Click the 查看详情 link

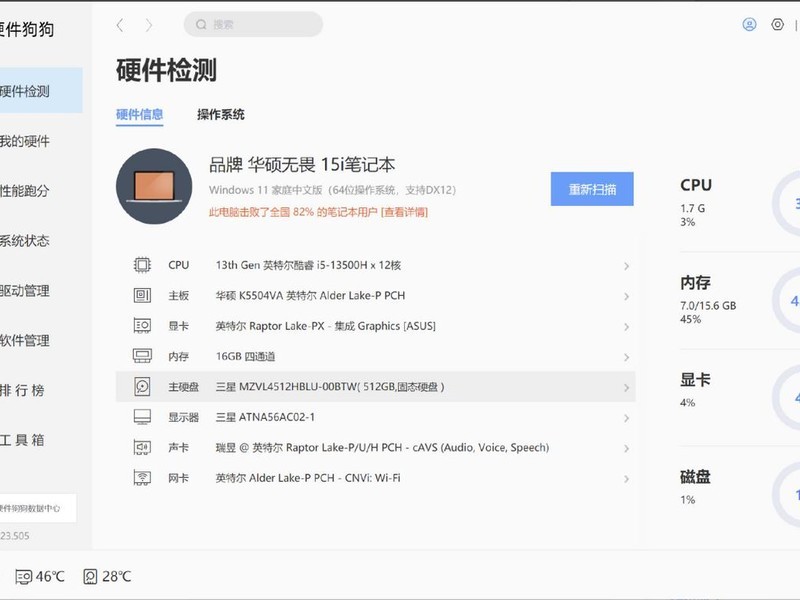coord(405,212)
